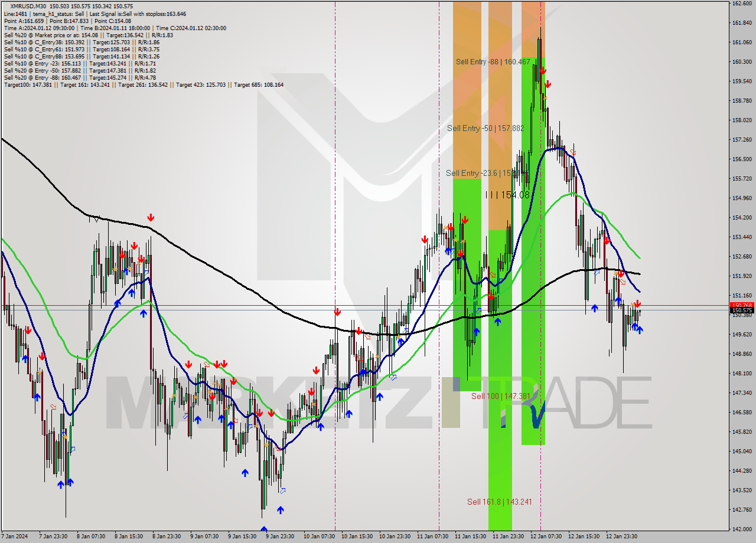Select the 154.960 price axis label
The width and height of the screenshot is (756, 543).
(742, 198)
